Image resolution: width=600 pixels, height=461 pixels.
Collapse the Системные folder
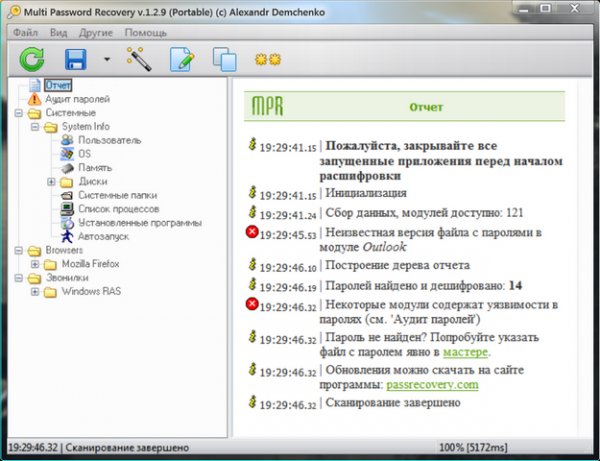(x=18, y=113)
